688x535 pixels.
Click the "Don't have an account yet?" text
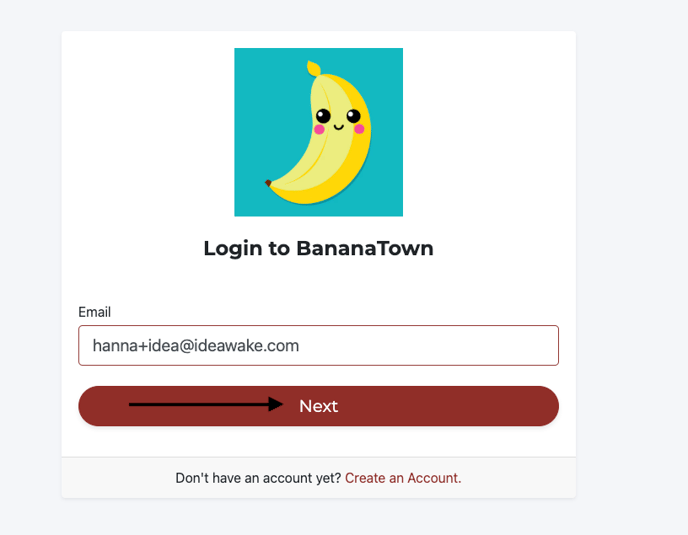pyautogui.click(x=258, y=478)
